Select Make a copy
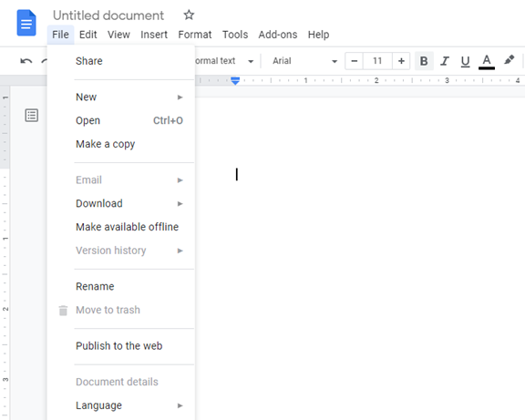Screen dimensions: 525x420 click(121, 144)
